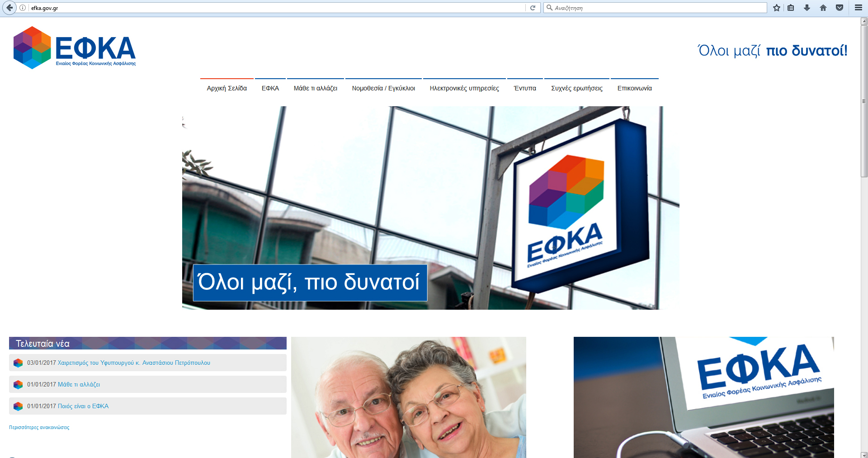Image resolution: width=868 pixels, height=458 pixels.
Task: Go to the Επικοινωνία page
Action: (x=634, y=88)
